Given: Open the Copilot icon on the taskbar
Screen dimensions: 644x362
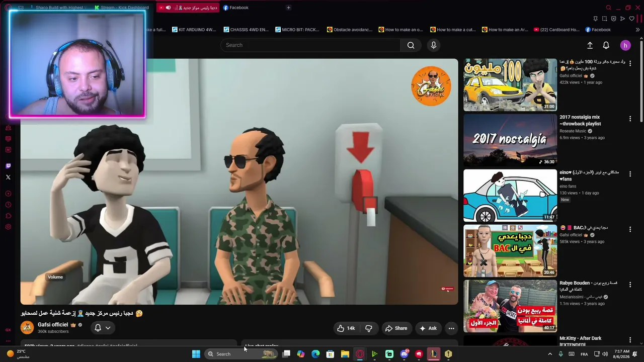Looking at the screenshot, I should [301, 354].
